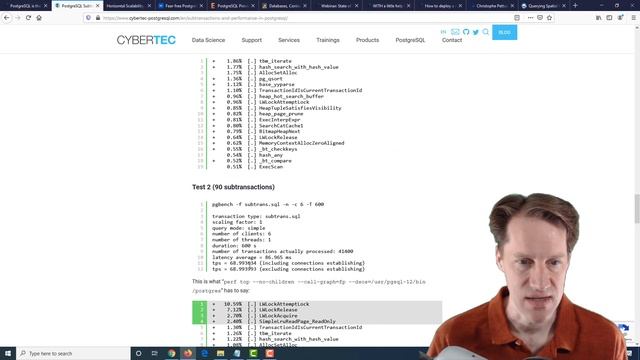Open the green Camtasia taskbar icon
This screenshot has width=640, height=360.
point(253,353)
